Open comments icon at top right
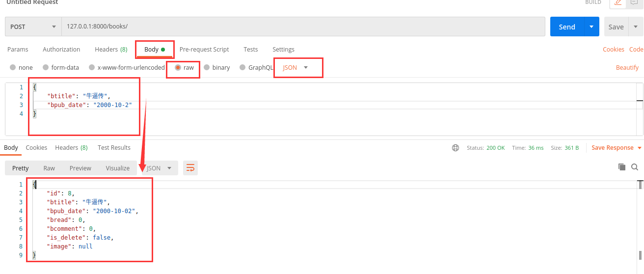Image resolution: width=644 pixels, height=274 pixels. pos(634,2)
